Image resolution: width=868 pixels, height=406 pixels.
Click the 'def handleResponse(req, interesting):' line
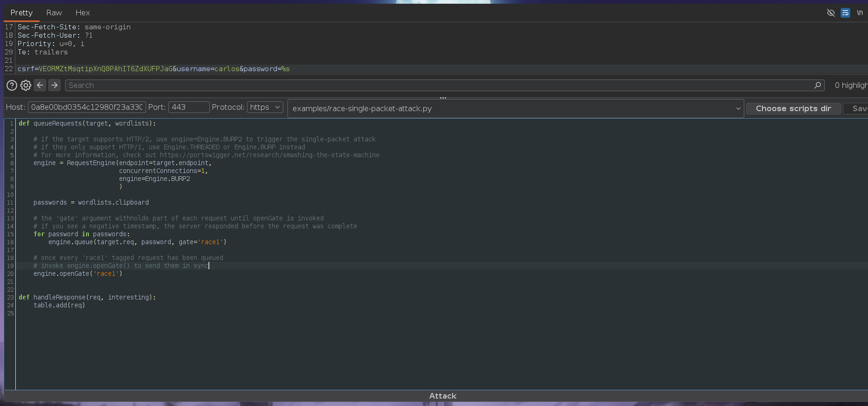pos(87,297)
